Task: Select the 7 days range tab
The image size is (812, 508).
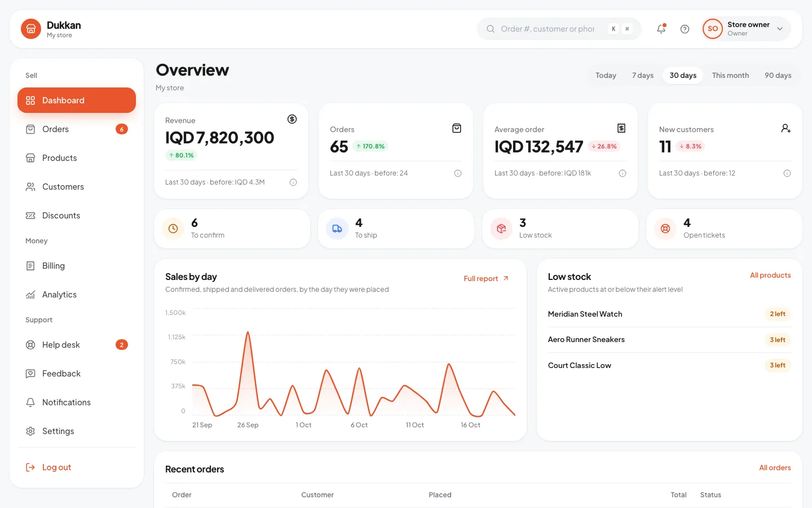Action: pyautogui.click(x=643, y=75)
